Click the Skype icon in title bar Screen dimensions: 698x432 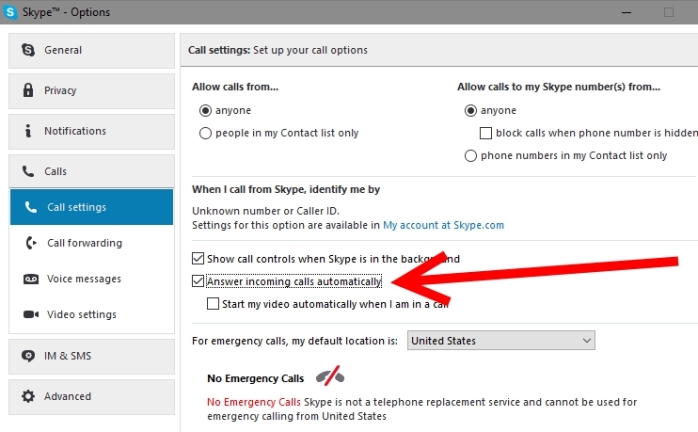pos(10,12)
